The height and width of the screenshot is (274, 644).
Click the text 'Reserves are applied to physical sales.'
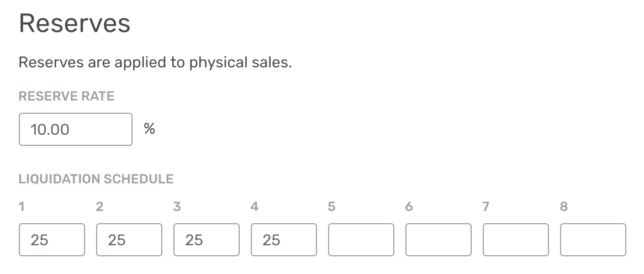coord(155,63)
